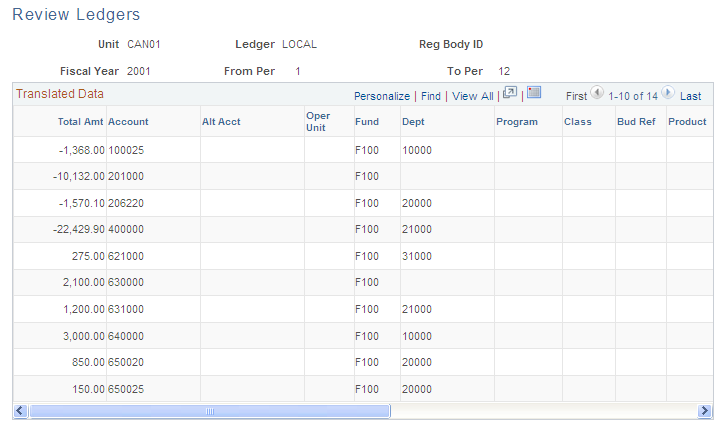
Task: Select the amount -1,368.00
Action: coord(82,151)
